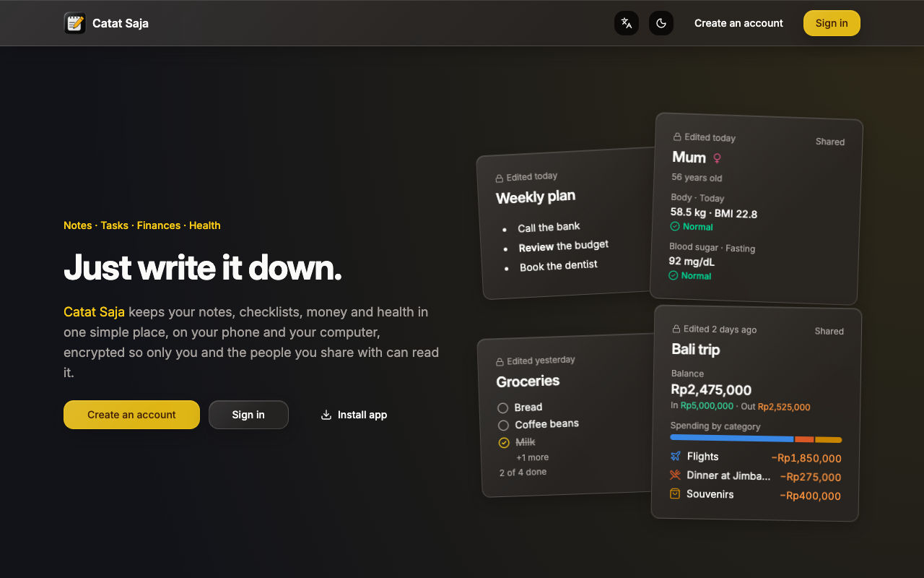Click the 'Just write it down.' headline
This screenshot has height=578, width=924.
[x=203, y=268]
